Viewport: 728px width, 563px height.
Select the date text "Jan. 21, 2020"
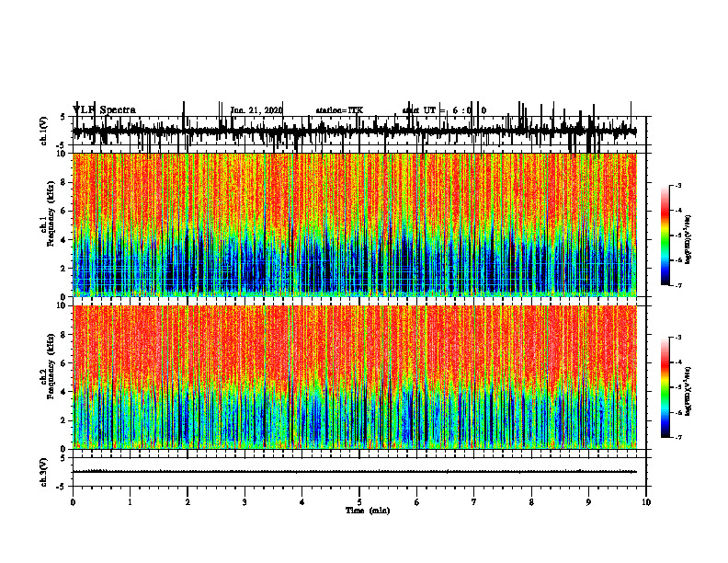click(x=256, y=110)
